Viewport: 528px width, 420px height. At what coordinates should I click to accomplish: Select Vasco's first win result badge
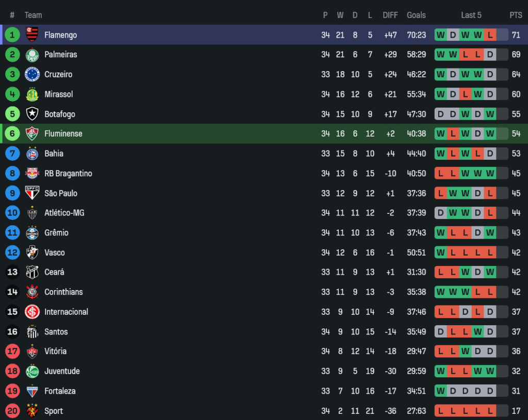pyautogui.click(x=440, y=253)
